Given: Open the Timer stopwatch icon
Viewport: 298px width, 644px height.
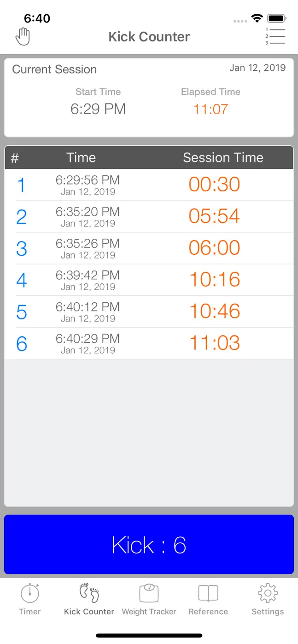Looking at the screenshot, I should click(30, 593).
